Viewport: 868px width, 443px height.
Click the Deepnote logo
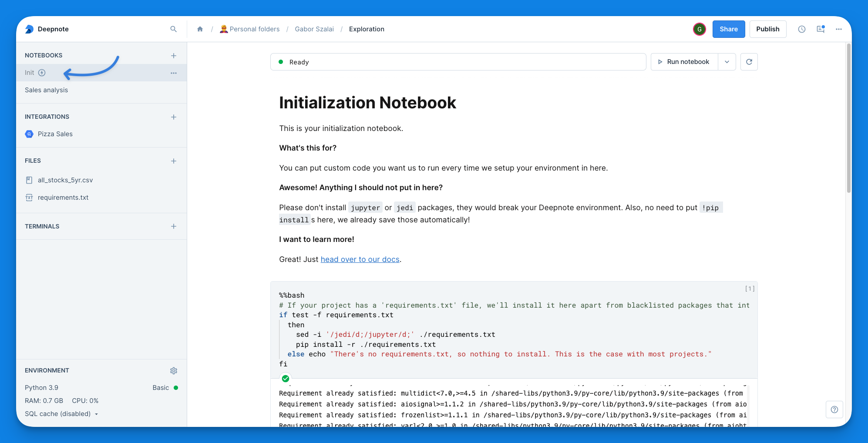tap(47, 29)
